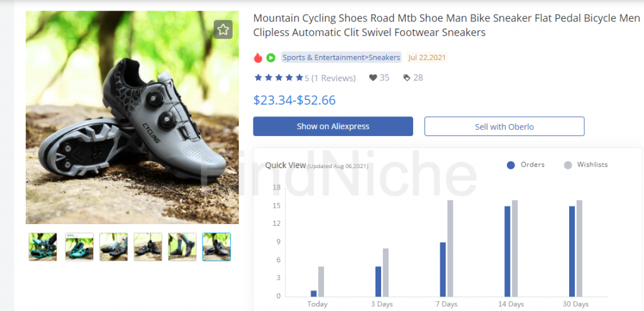The width and height of the screenshot is (644, 311).
Task: Toggle the Orders legend series
Action: [x=526, y=164]
